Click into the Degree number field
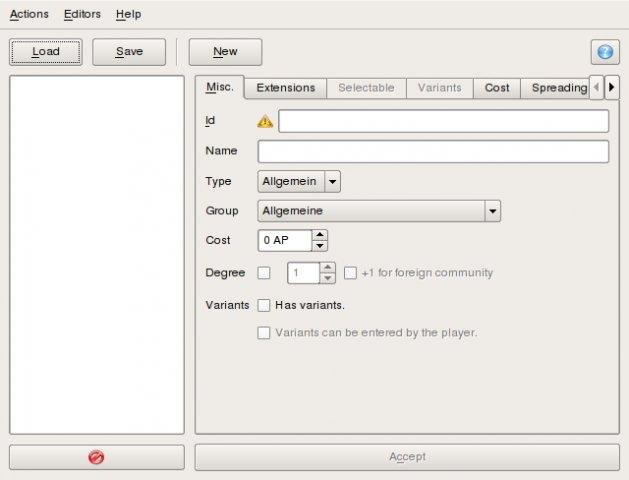Screen dimensions: 629x480 pyautogui.click(x=304, y=273)
